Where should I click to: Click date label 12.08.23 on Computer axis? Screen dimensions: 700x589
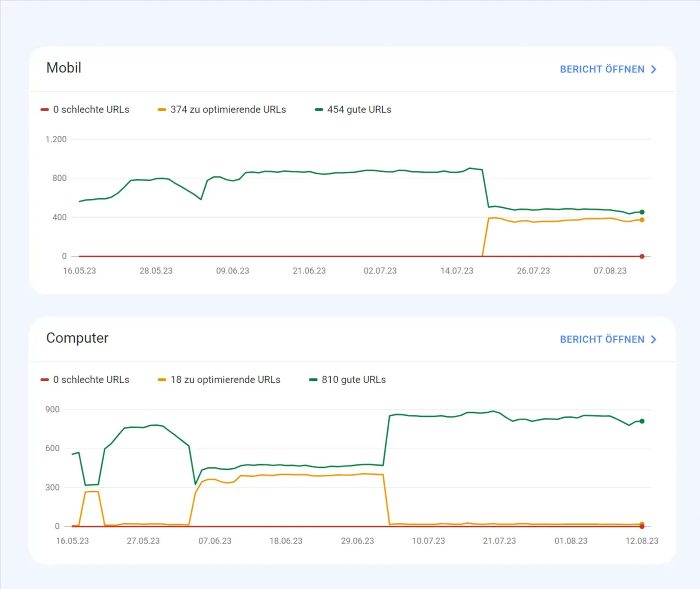point(642,541)
